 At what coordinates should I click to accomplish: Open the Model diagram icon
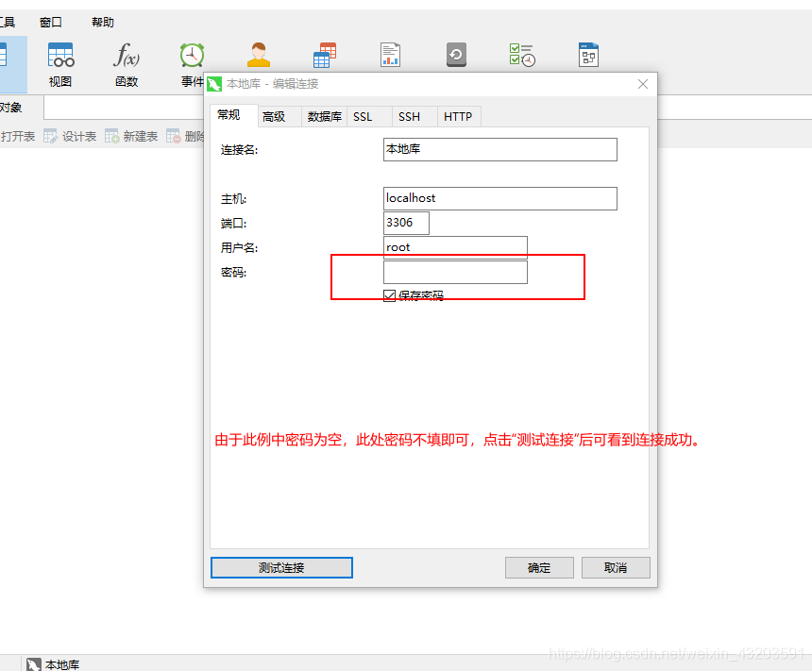pos(589,55)
